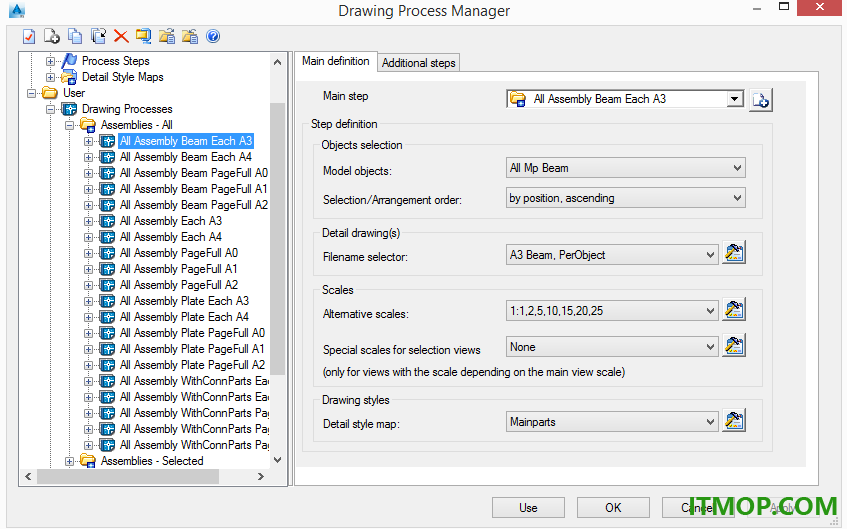
Task: Expand All Assembly Beam PageFull A1 node
Action: [88, 190]
